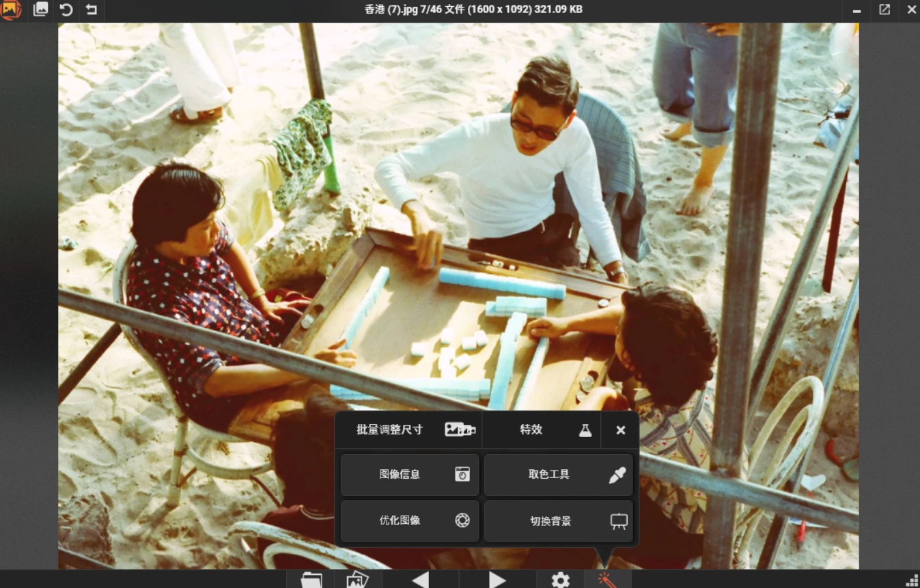Click the return arrow icon in title bar
Screen dimensions: 920x588
tap(91, 10)
